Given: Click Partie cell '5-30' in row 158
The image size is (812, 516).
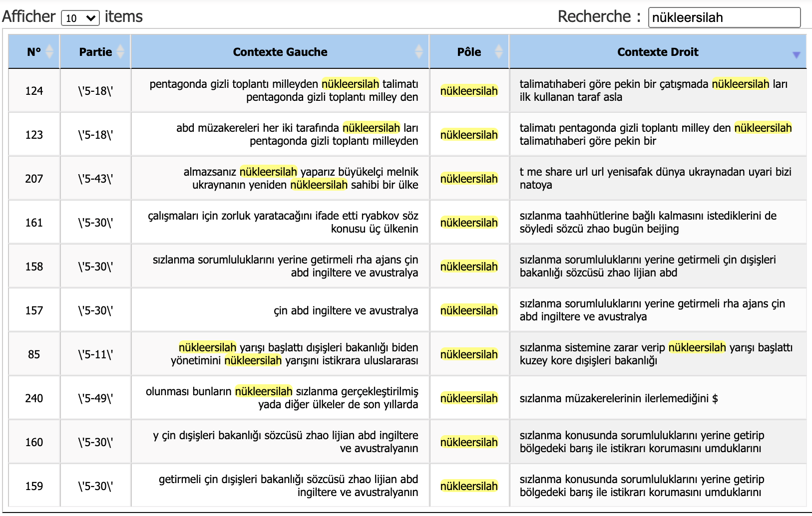Looking at the screenshot, I should [x=95, y=266].
